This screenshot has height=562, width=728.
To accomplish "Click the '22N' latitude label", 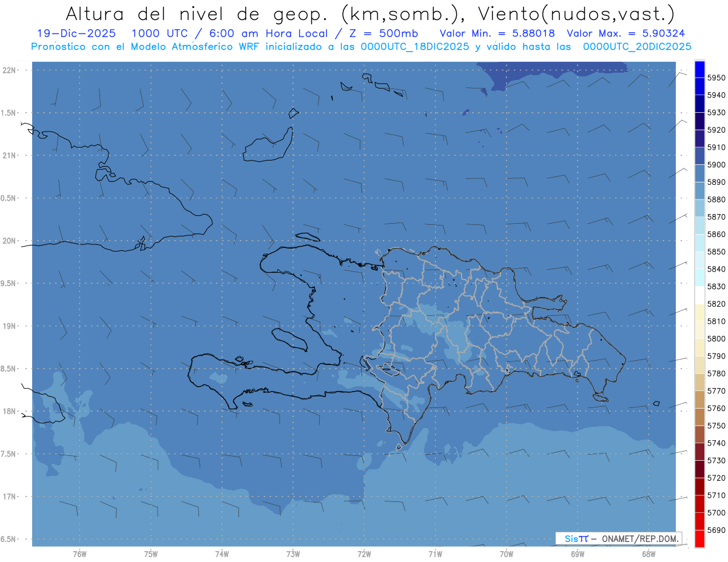I will (x=9, y=70).
